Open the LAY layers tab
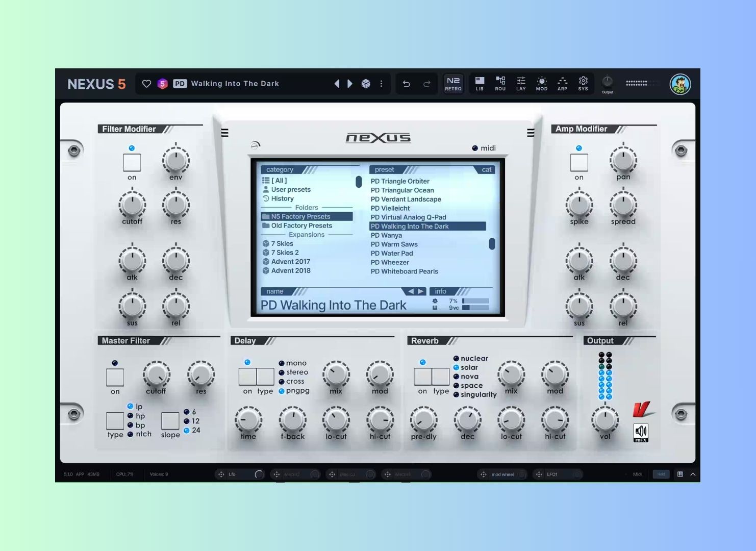Image resolution: width=756 pixels, height=551 pixels. (x=521, y=84)
